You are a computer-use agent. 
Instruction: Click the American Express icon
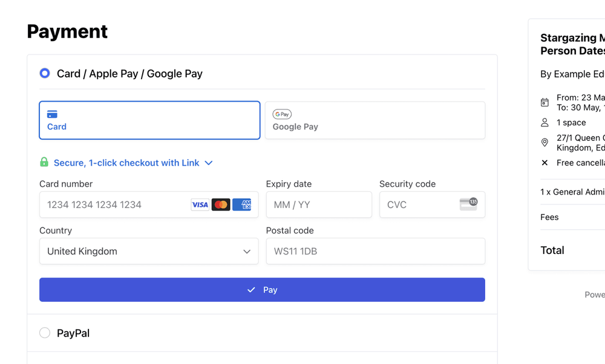click(x=242, y=204)
